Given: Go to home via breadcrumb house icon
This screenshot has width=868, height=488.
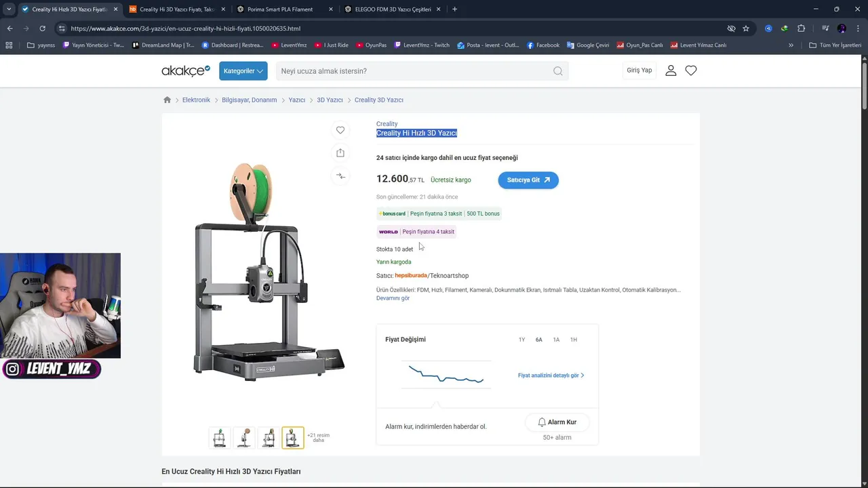Looking at the screenshot, I should (167, 100).
